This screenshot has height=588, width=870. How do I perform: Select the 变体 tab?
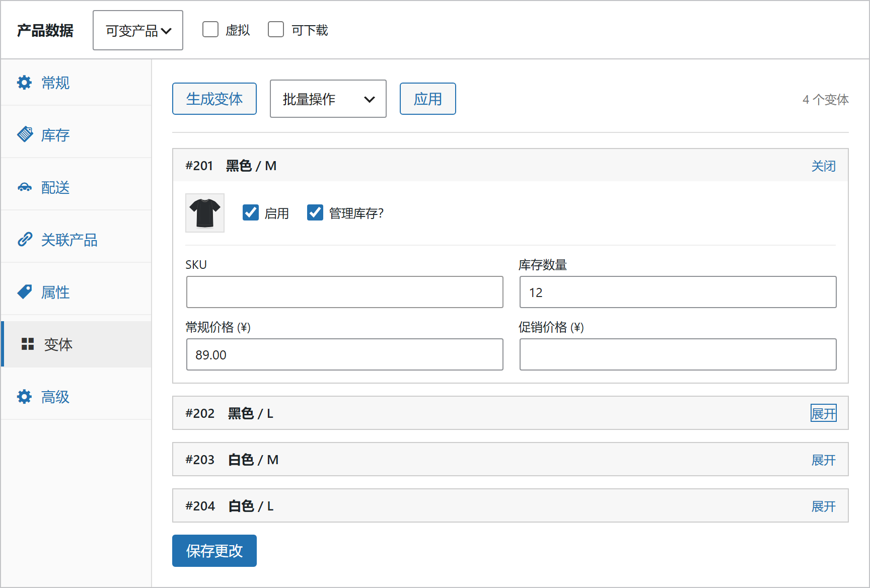point(76,344)
